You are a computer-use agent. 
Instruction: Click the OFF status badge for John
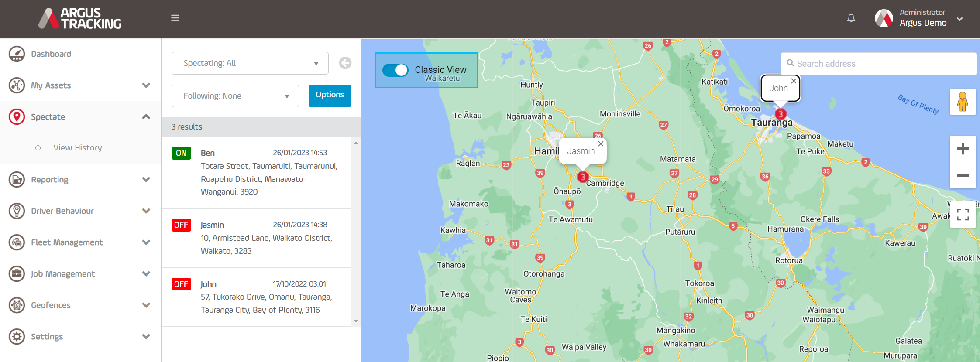(181, 284)
